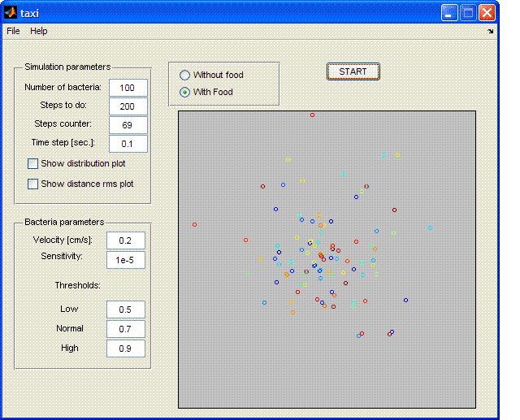Minimize the taxi window
The image size is (520, 420).
449,13
